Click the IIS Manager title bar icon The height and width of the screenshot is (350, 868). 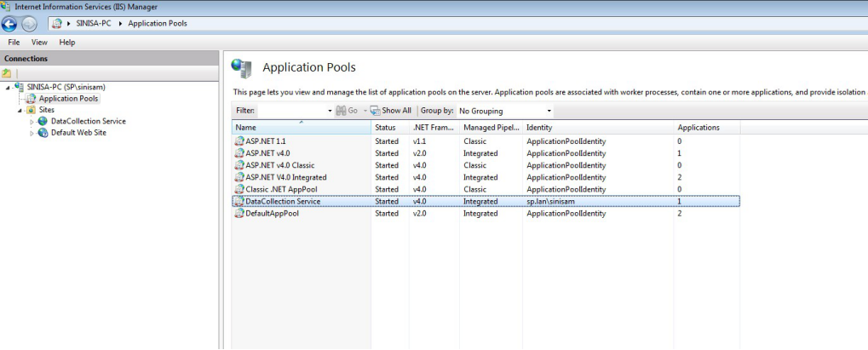click(6, 7)
